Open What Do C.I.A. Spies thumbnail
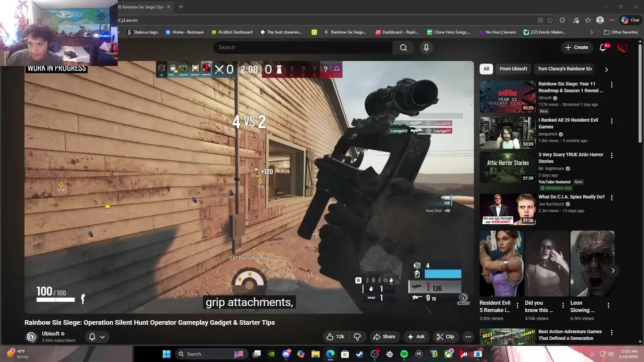 tap(507, 210)
